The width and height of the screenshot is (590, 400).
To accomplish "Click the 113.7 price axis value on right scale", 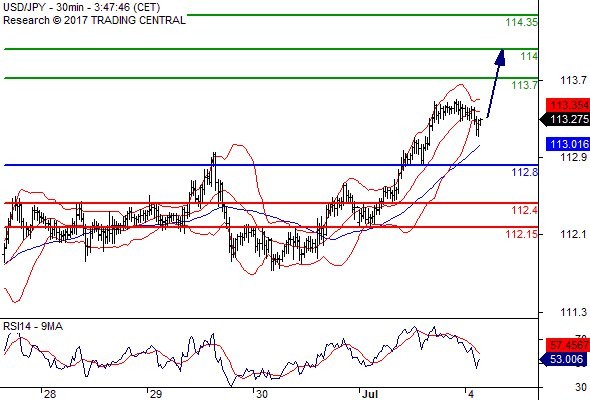I will 573,80.
